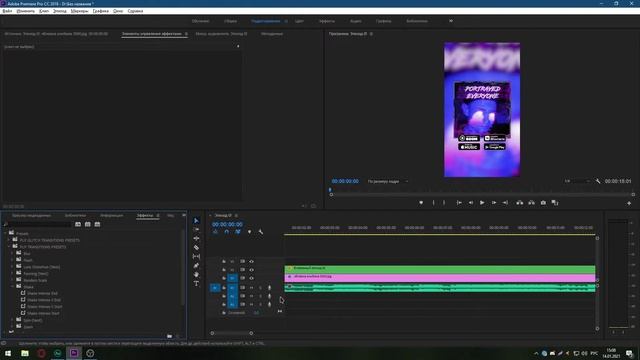
Task: Expand FLY GLITCH TRANSITIONS PRESETS folder
Action: tap(9, 240)
